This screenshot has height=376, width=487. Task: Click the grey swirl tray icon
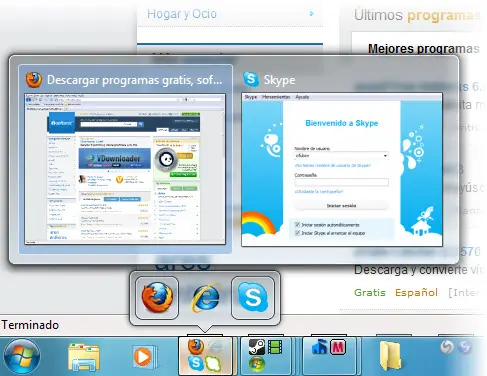coord(447,347)
